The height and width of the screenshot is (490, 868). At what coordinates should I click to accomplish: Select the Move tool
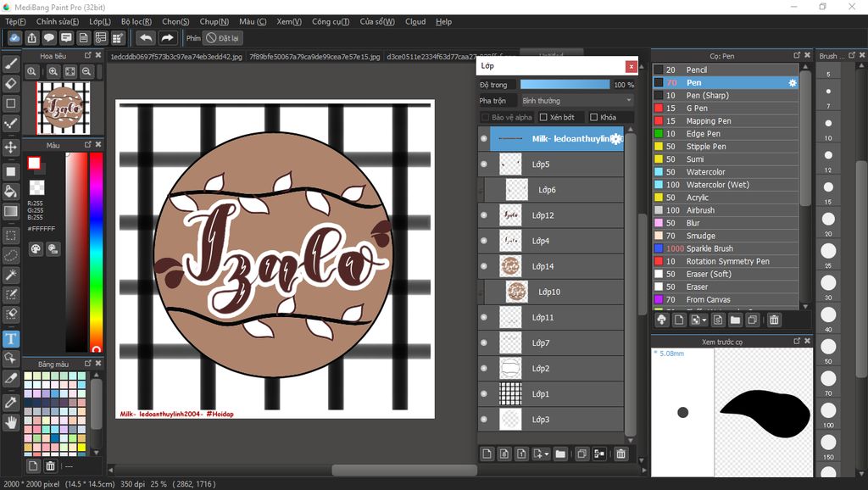coord(10,147)
